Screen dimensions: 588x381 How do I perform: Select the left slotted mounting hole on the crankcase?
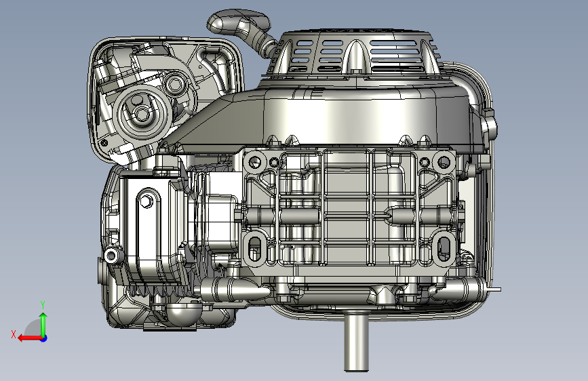pyautogui.click(x=254, y=247)
